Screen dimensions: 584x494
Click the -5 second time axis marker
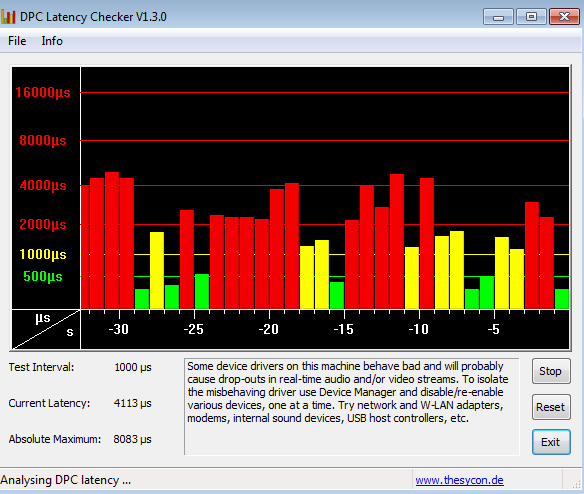pos(493,329)
